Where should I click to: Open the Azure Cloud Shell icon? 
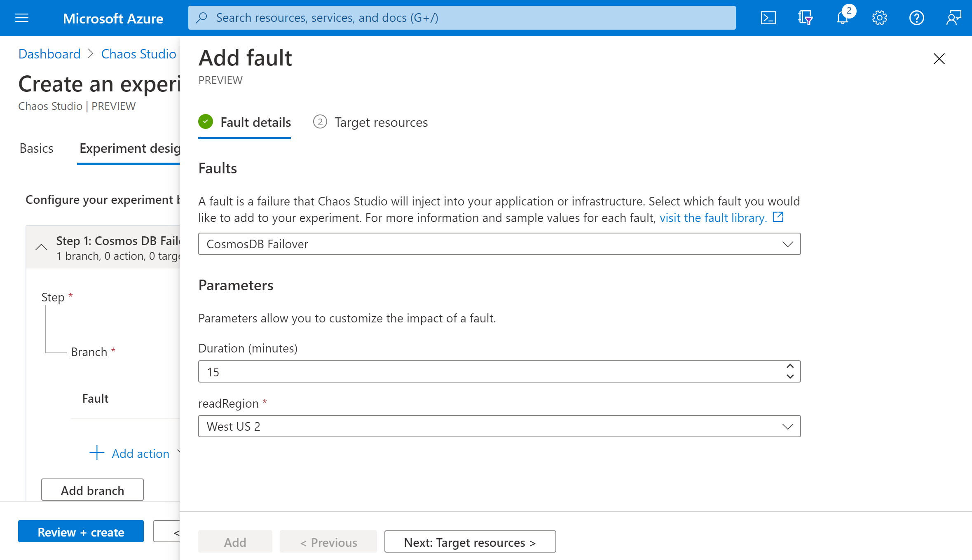(x=768, y=17)
